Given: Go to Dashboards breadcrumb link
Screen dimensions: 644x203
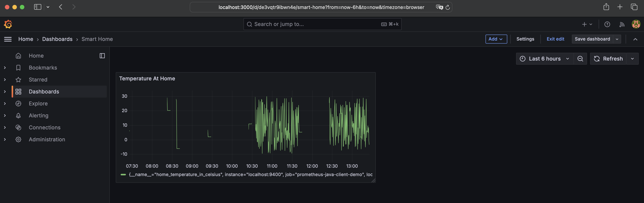Looking at the screenshot, I should [57, 39].
